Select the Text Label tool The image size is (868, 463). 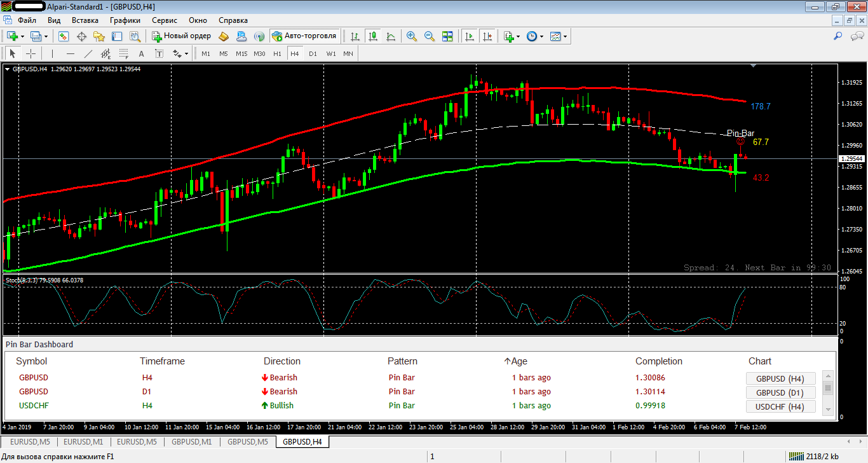click(x=159, y=53)
